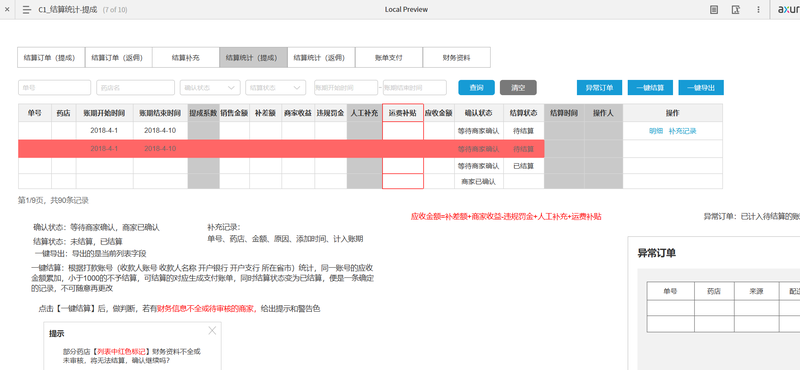Click the 清空 button

[x=518, y=88]
